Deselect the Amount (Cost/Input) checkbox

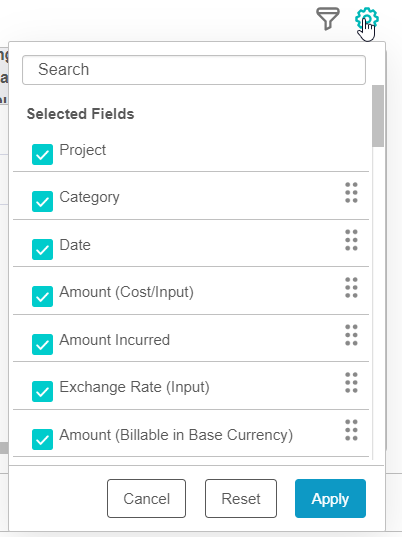tap(42, 296)
